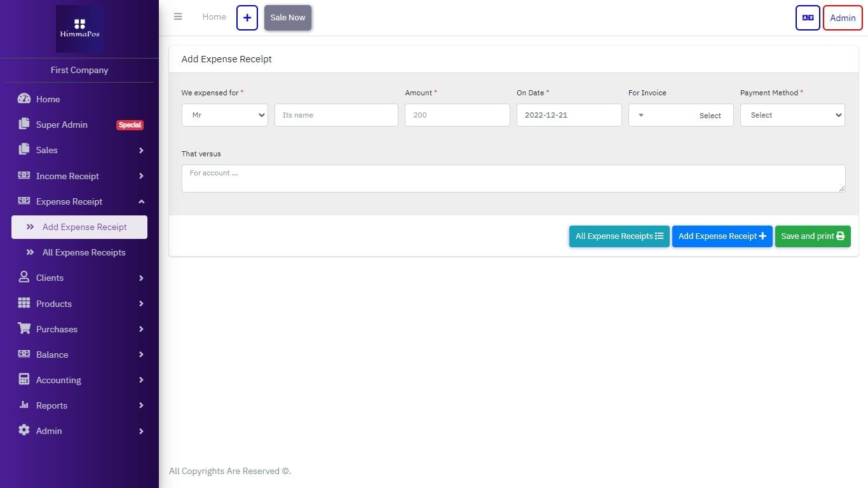Open the Income Receipt menu item
The height and width of the screenshot is (488, 868).
tap(79, 176)
